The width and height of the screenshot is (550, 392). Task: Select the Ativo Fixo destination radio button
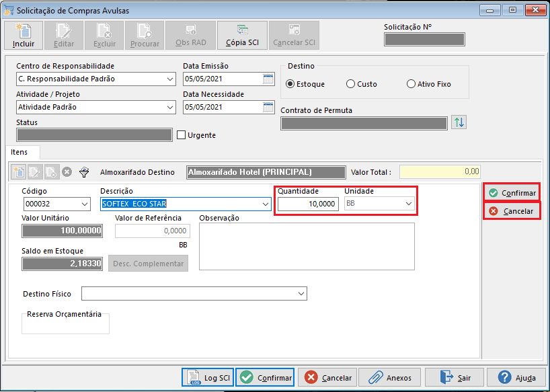pyautogui.click(x=411, y=84)
